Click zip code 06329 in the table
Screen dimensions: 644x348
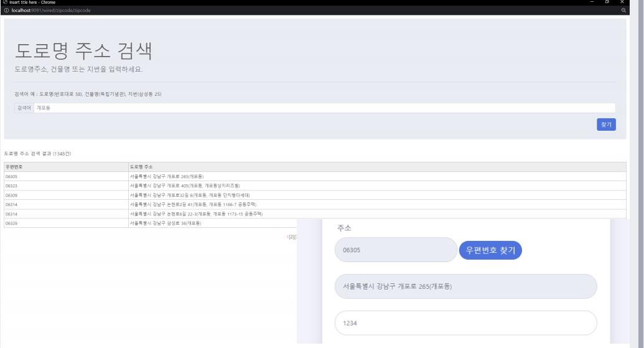pos(11,223)
